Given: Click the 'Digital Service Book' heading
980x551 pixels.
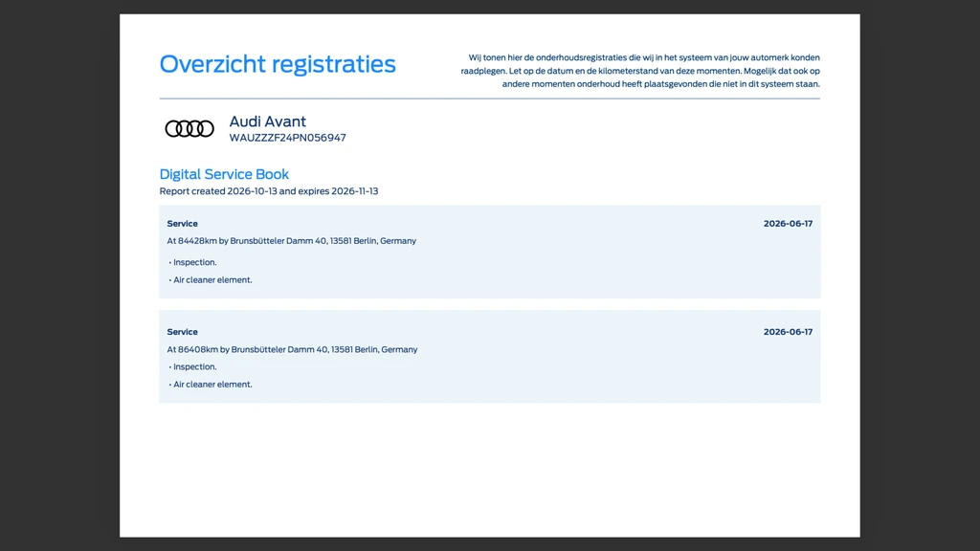Looking at the screenshot, I should (x=224, y=174).
